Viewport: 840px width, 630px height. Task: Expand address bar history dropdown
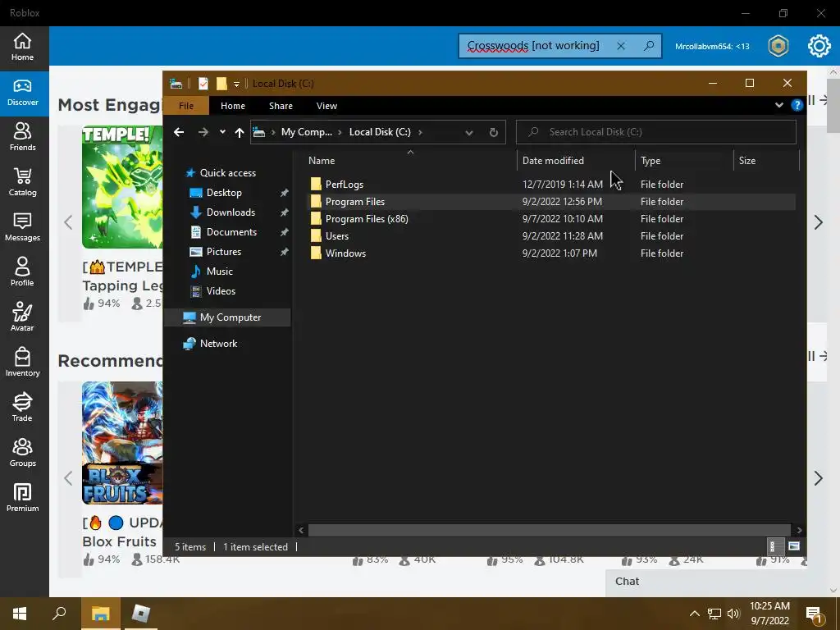tap(468, 132)
